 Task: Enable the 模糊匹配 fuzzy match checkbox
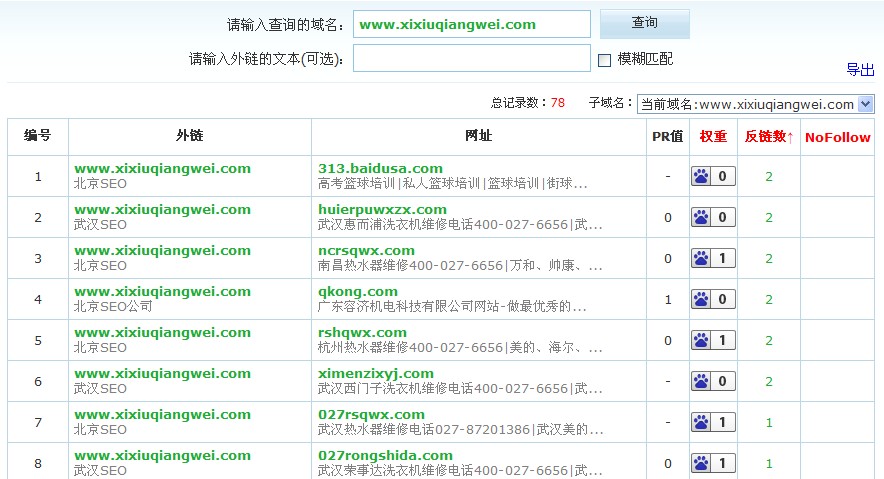[604, 60]
